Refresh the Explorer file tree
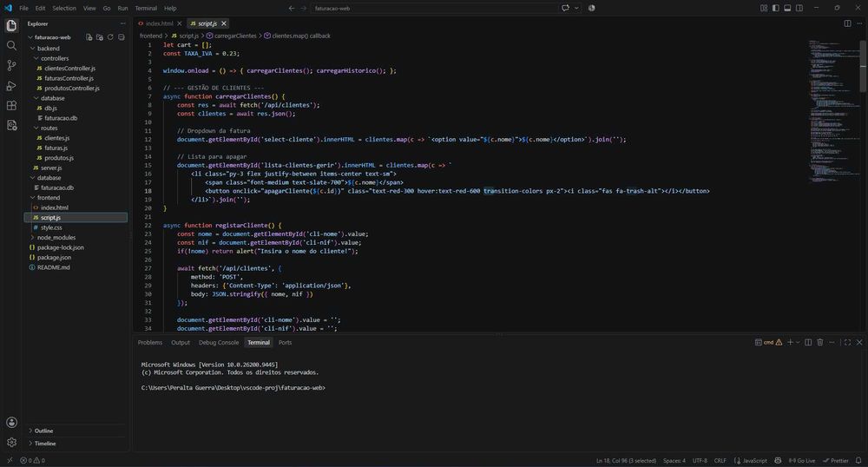Screen dimensions: 868x467 [110, 37]
